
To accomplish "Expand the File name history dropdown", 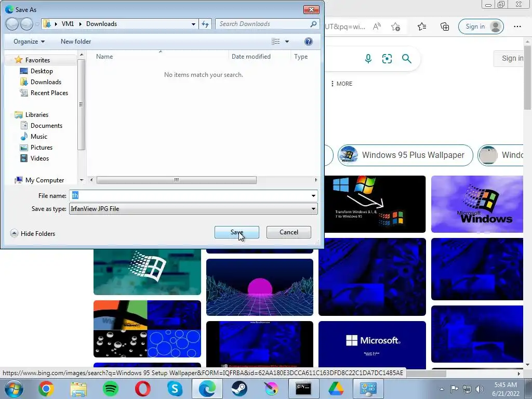I will (313, 196).
